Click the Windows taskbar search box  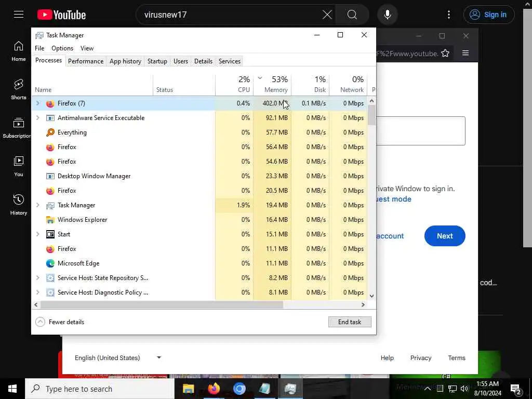click(99, 389)
